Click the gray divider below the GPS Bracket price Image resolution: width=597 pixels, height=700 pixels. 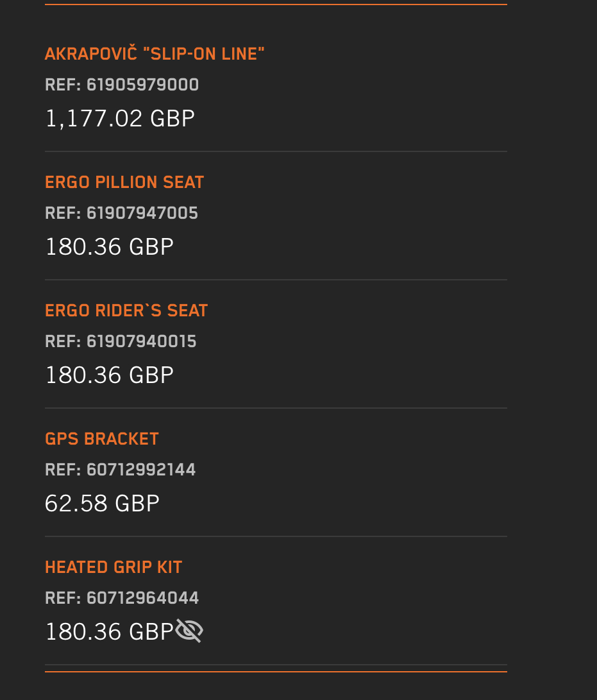point(276,536)
